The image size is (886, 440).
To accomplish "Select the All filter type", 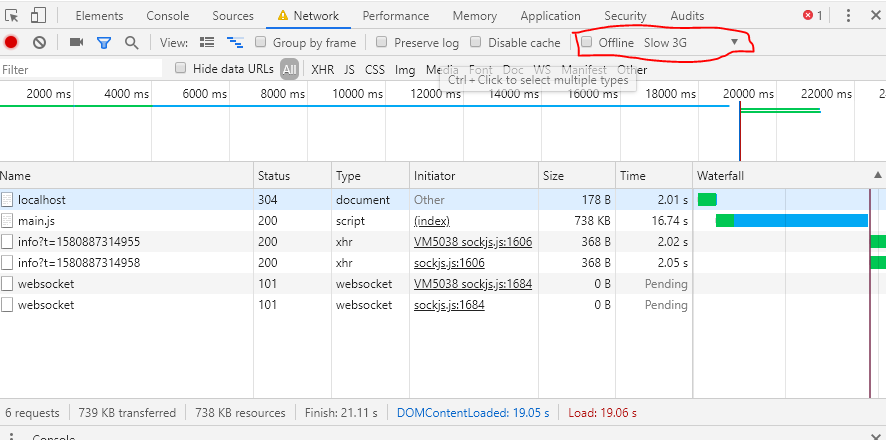I will tap(289, 69).
